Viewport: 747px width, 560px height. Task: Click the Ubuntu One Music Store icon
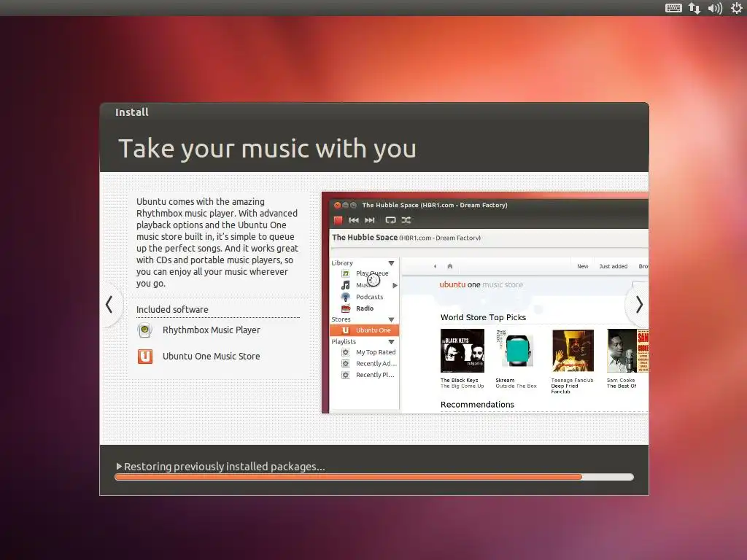coord(145,356)
